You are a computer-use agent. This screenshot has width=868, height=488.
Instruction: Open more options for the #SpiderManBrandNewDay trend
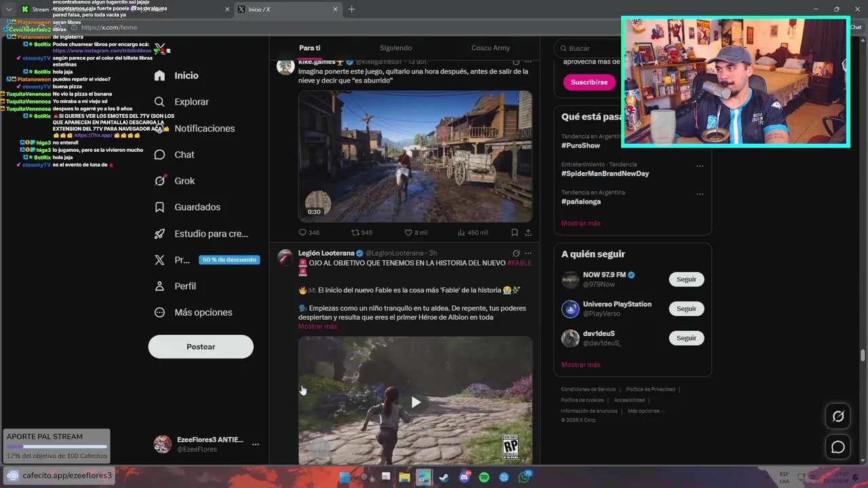click(700, 166)
